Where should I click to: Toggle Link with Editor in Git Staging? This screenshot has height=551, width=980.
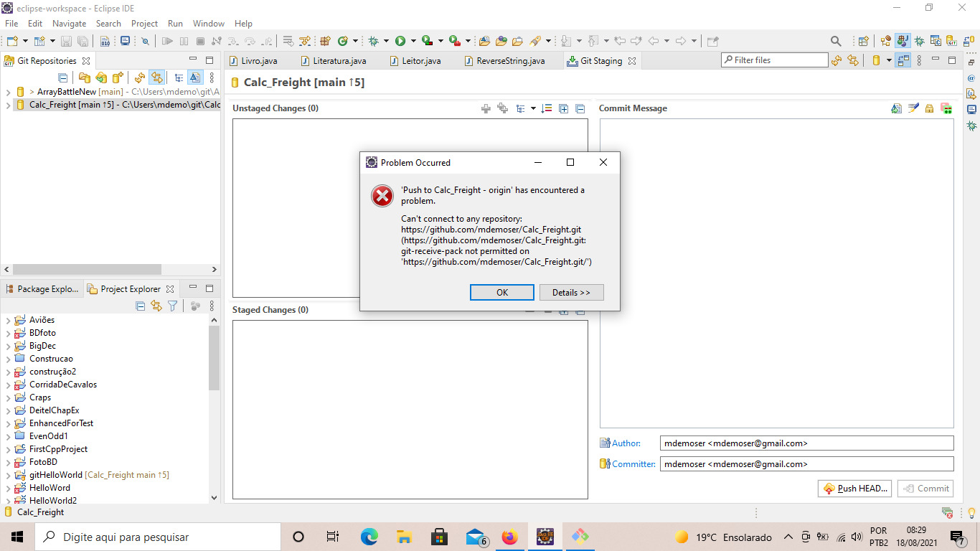coord(853,61)
